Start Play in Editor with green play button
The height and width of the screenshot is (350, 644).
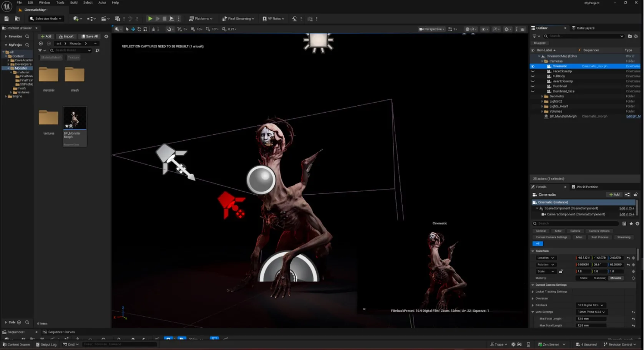click(150, 18)
